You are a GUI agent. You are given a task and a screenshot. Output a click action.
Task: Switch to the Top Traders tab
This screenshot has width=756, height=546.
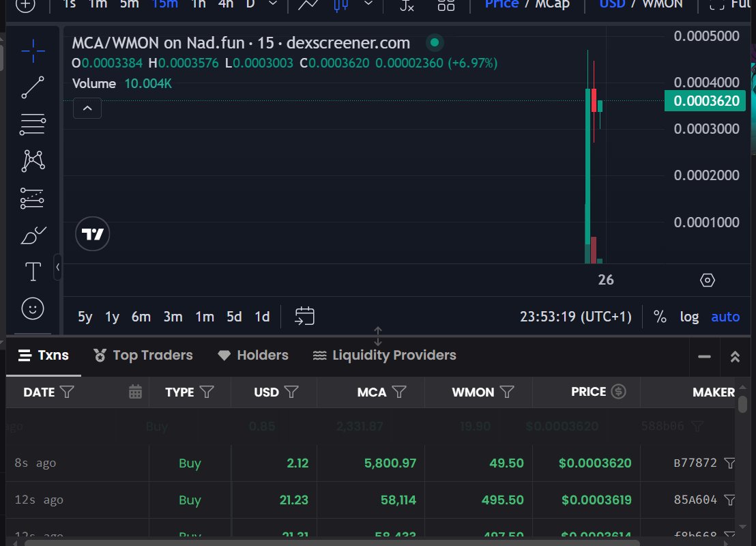tap(143, 356)
